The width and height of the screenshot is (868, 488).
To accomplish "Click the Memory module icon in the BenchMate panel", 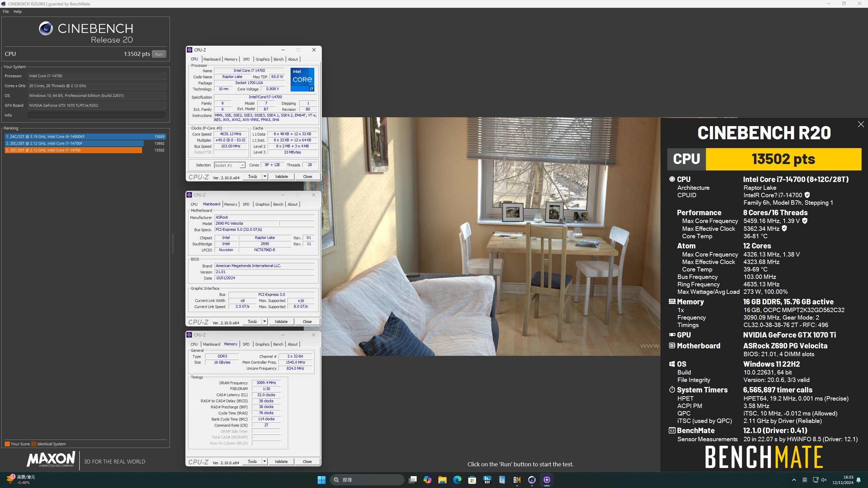I will coord(672,301).
